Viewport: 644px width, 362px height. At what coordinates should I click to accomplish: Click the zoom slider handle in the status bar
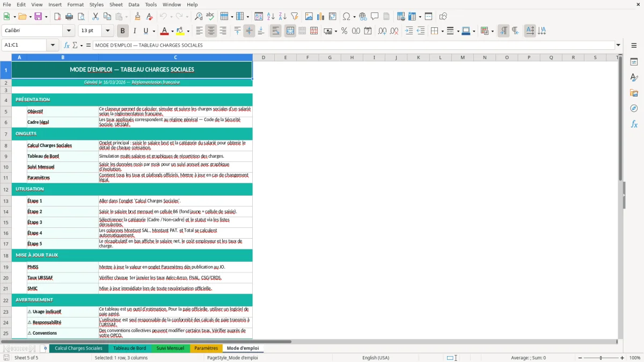click(x=601, y=358)
